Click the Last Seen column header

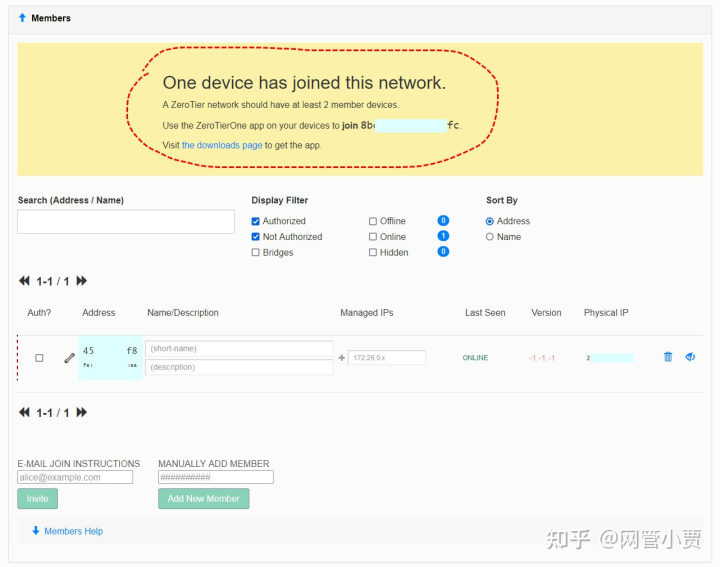[485, 313]
